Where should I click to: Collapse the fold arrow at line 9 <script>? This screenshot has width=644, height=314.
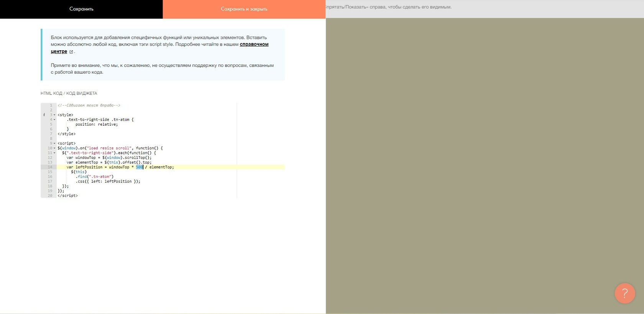54,144
